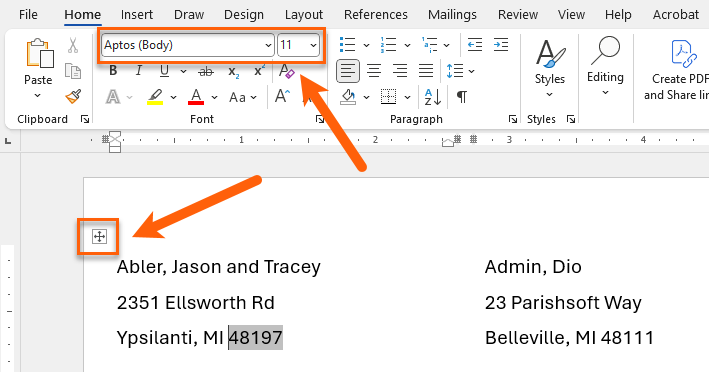Expand the Line Spacing dropdown arrow
This screenshot has width=709, height=372.
(x=472, y=71)
